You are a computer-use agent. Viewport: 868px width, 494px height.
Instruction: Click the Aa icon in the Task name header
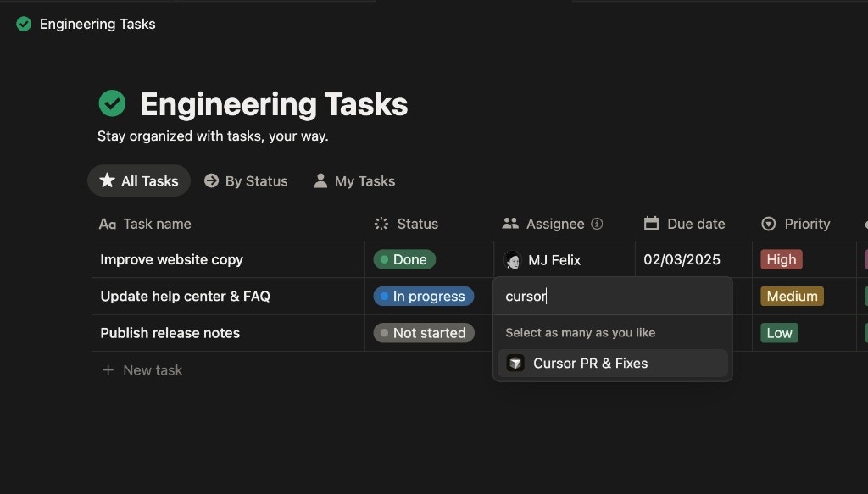click(x=108, y=224)
